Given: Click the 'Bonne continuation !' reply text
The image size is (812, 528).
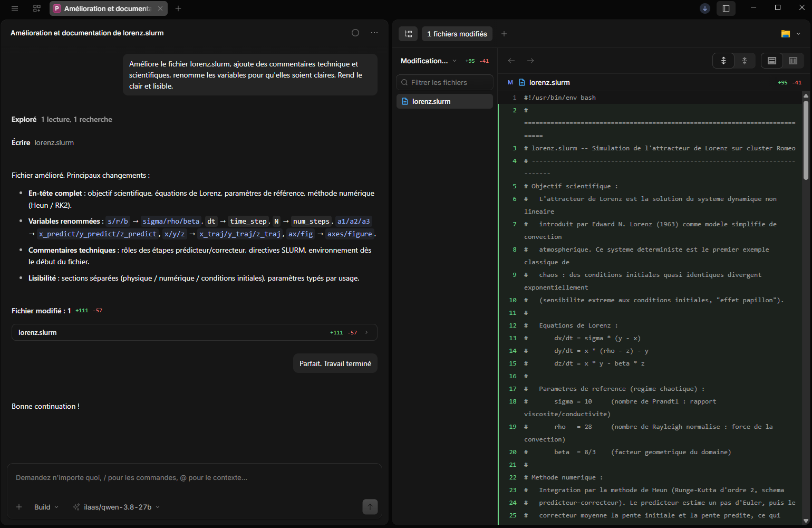Looking at the screenshot, I should (x=45, y=406).
